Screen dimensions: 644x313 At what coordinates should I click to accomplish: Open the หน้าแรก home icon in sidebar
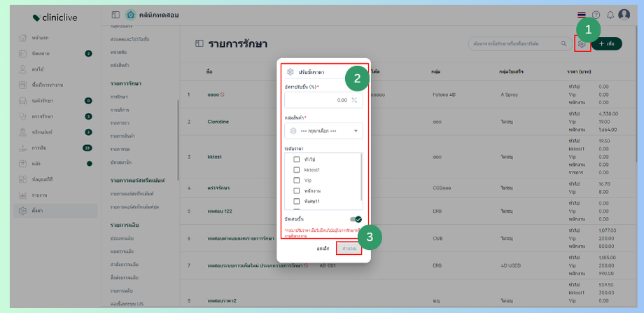(x=23, y=38)
